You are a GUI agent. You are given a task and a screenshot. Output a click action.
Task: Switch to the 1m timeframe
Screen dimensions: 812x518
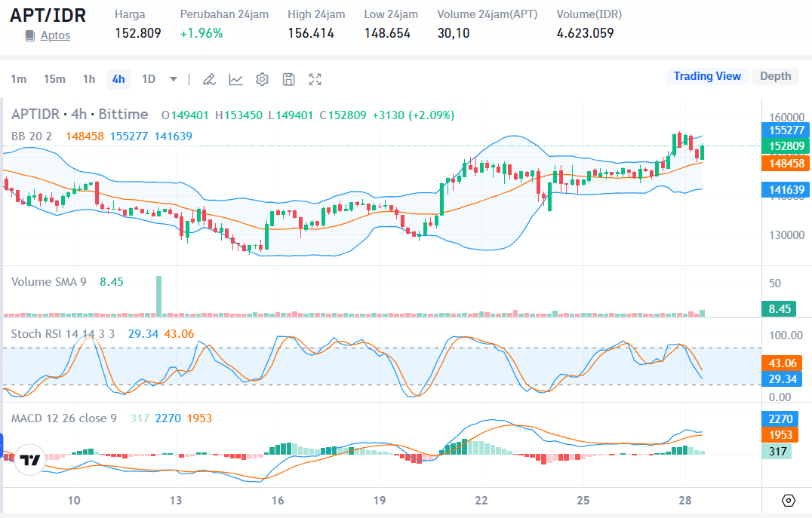point(19,79)
